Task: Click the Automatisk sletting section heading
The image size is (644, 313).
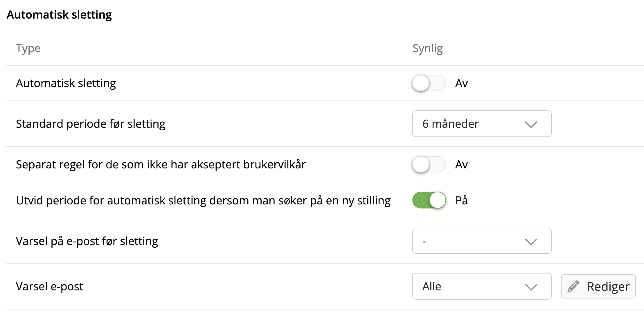Action: [x=59, y=15]
